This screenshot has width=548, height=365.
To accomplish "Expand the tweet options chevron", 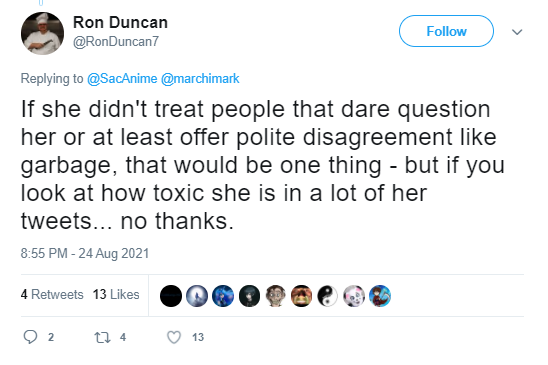I will coord(517,32).
